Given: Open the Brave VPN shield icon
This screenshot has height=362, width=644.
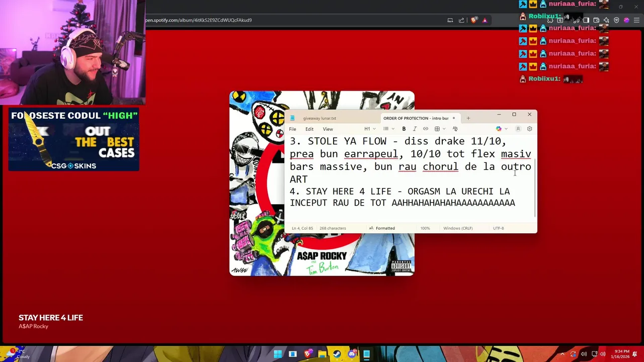Looking at the screenshot, I should pyautogui.click(x=616, y=20).
